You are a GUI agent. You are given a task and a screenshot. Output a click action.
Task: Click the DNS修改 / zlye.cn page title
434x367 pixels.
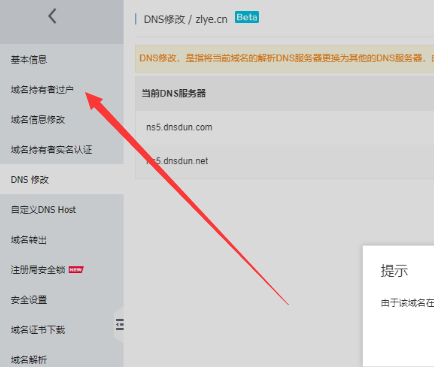tap(185, 19)
